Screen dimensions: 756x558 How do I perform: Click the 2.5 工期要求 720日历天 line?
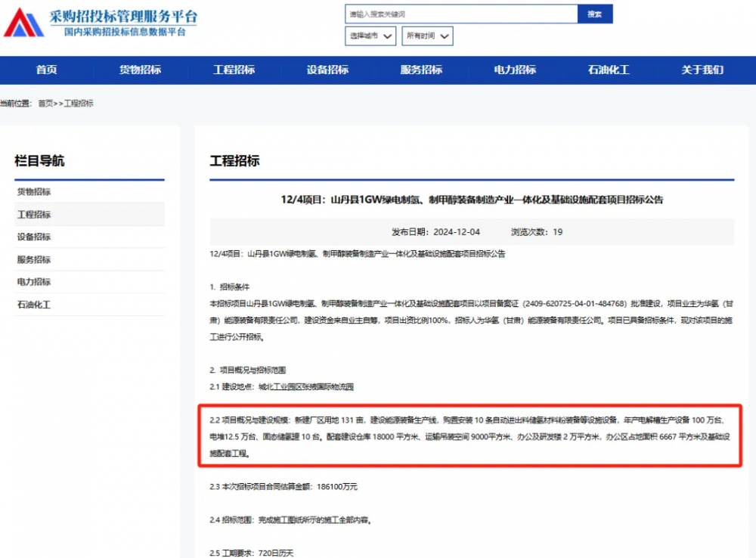(251, 553)
